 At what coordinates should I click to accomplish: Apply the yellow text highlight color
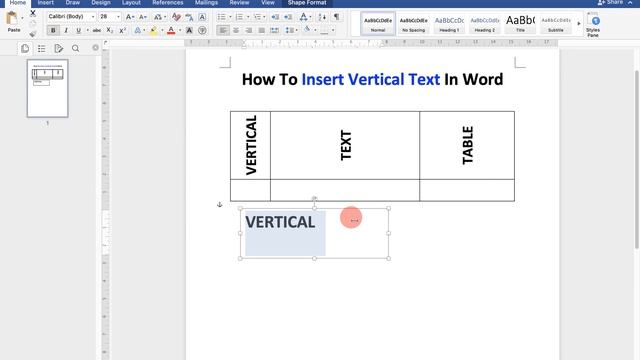pyautogui.click(x=153, y=30)
